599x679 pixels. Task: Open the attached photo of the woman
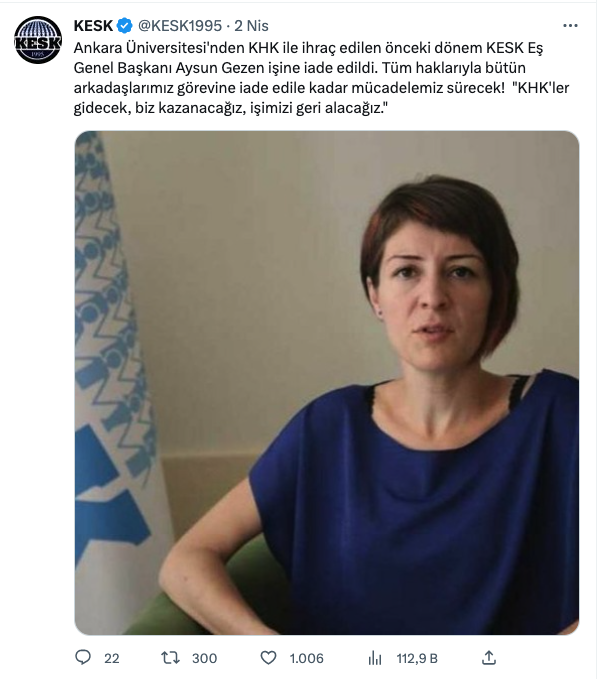click(327, 383)
